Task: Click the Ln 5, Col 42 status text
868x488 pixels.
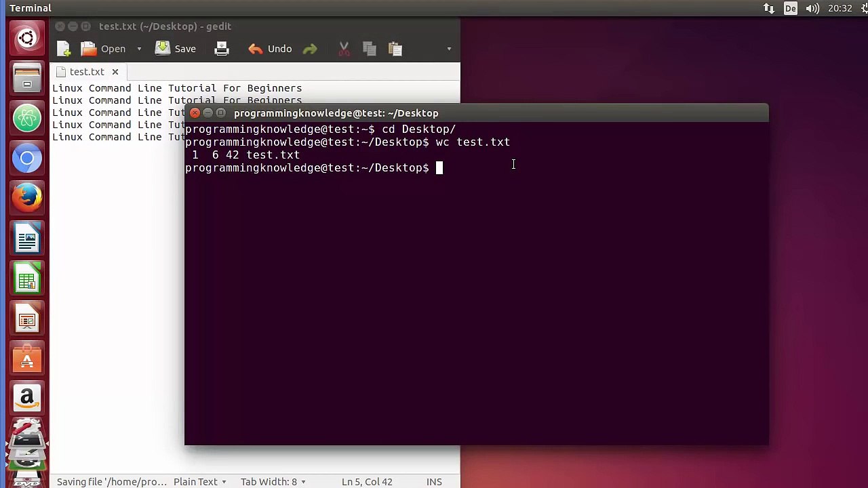Action: [367, 482]
